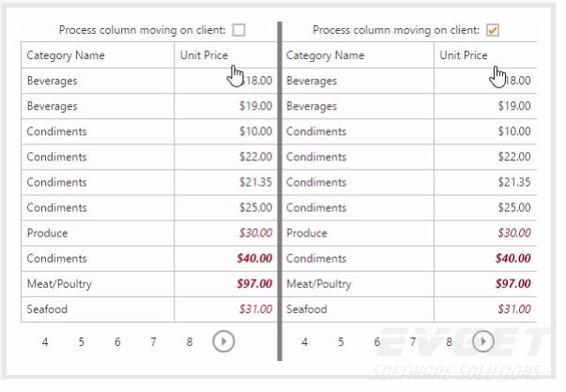Select page 8 in left pager
Image resolution: width=566 pixels, height=392 pixels.
point(189,342)
